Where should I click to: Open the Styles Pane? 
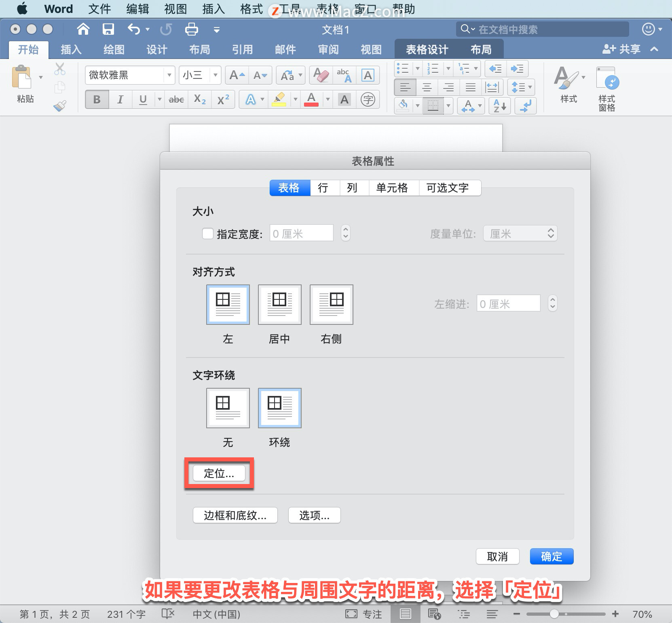(x=606, y=90)
